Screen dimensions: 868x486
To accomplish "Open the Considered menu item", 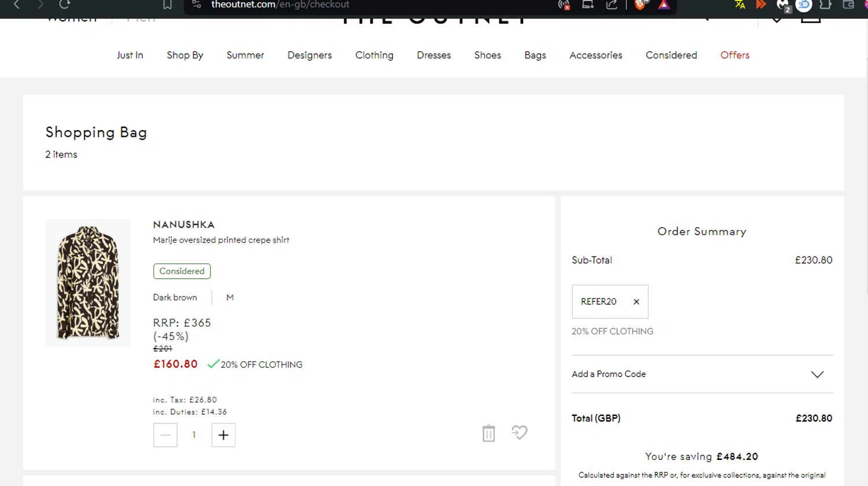I will [671, 55].
